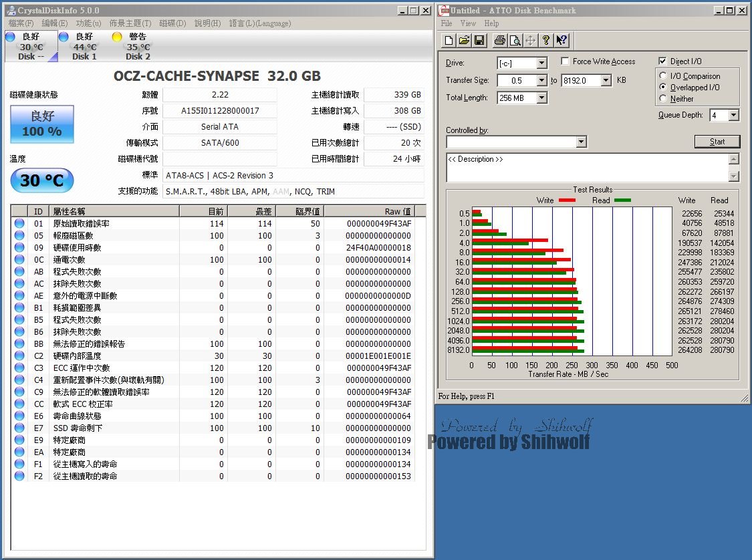Select the I/O Comparison radio button

tap(663, 76)
